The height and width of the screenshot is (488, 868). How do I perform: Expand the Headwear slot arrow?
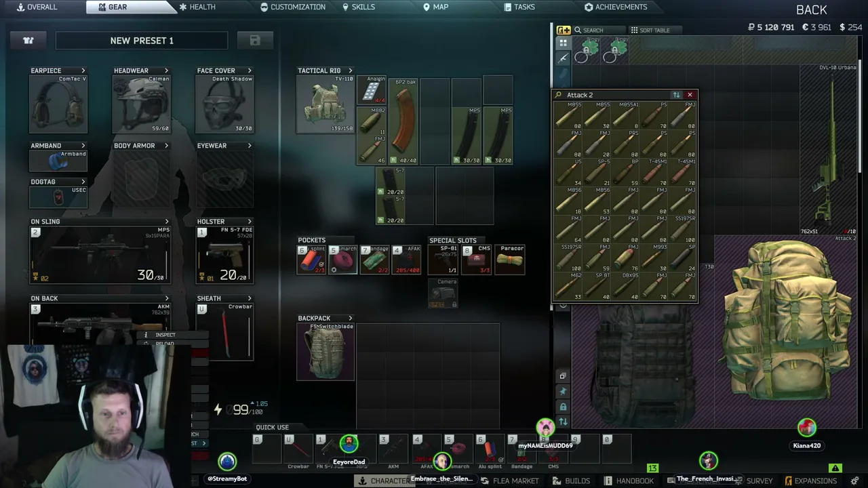166,70
